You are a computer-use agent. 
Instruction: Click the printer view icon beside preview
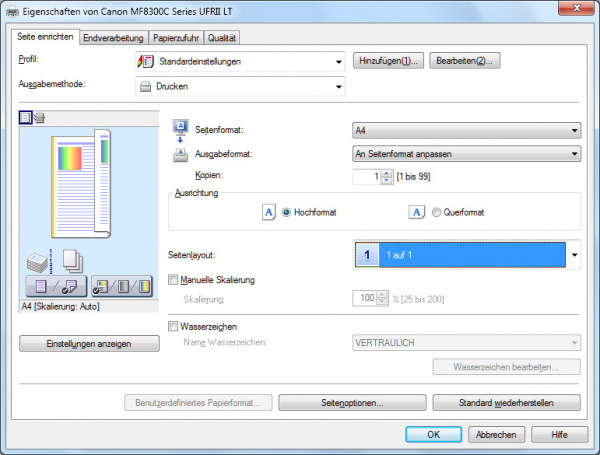coord(39,118)
